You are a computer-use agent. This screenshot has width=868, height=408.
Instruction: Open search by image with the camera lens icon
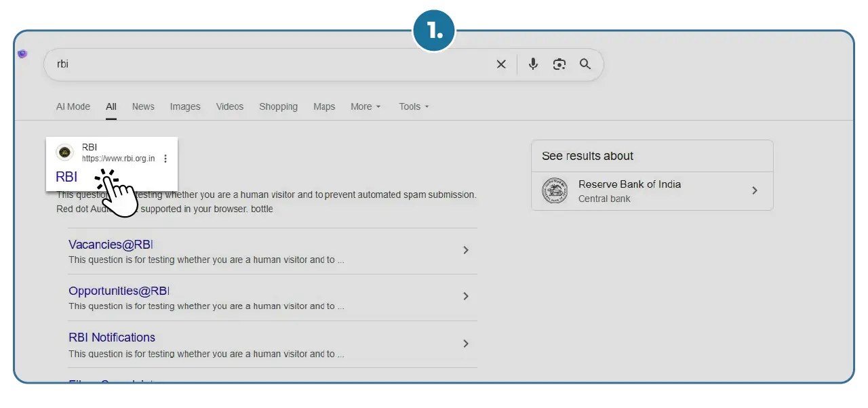559,64
